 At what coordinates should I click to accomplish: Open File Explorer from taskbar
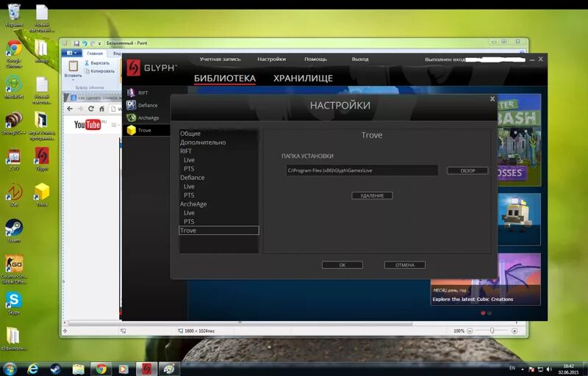click(78, 369)
